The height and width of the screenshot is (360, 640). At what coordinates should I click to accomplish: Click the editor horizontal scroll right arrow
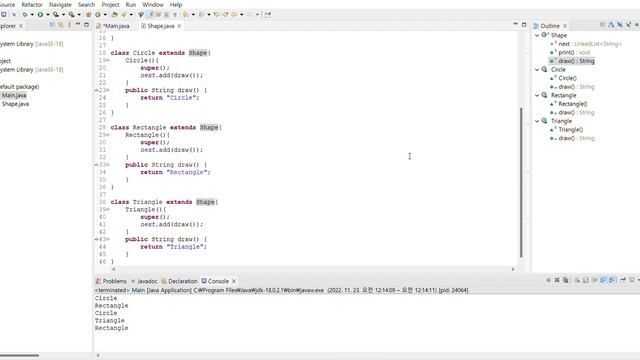coord(513,269)
